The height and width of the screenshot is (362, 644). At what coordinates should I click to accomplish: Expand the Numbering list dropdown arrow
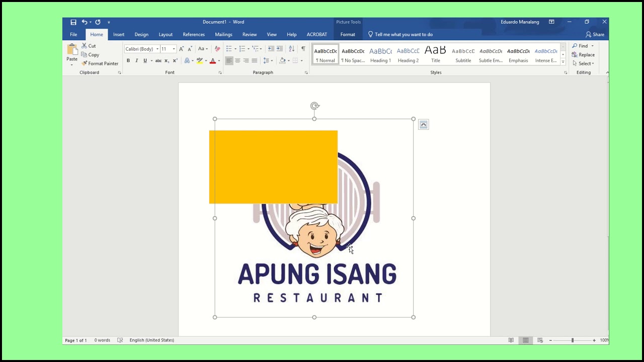249,49
